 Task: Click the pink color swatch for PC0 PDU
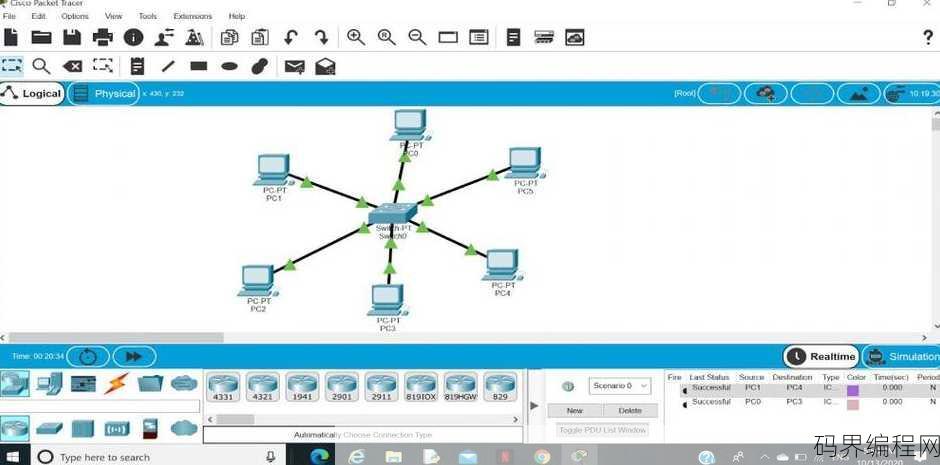(852, 404)
